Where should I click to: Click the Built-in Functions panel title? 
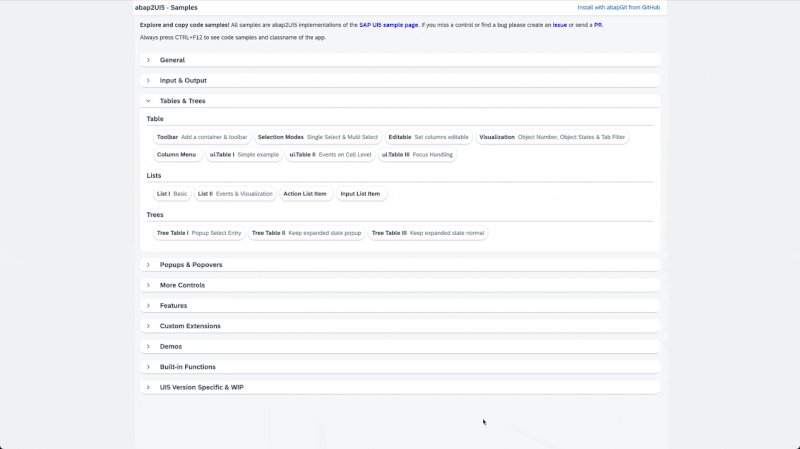[188, 367]
